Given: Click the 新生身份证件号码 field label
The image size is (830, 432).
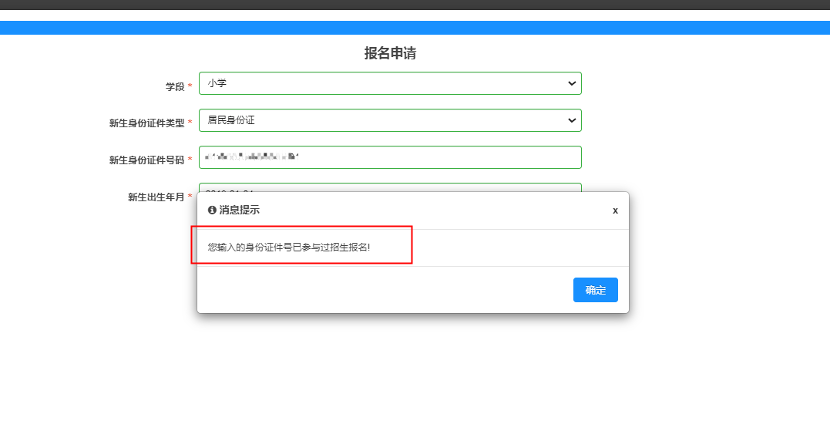Looking at the screenshot, I should pyautogui.click(x=146, y=160).
